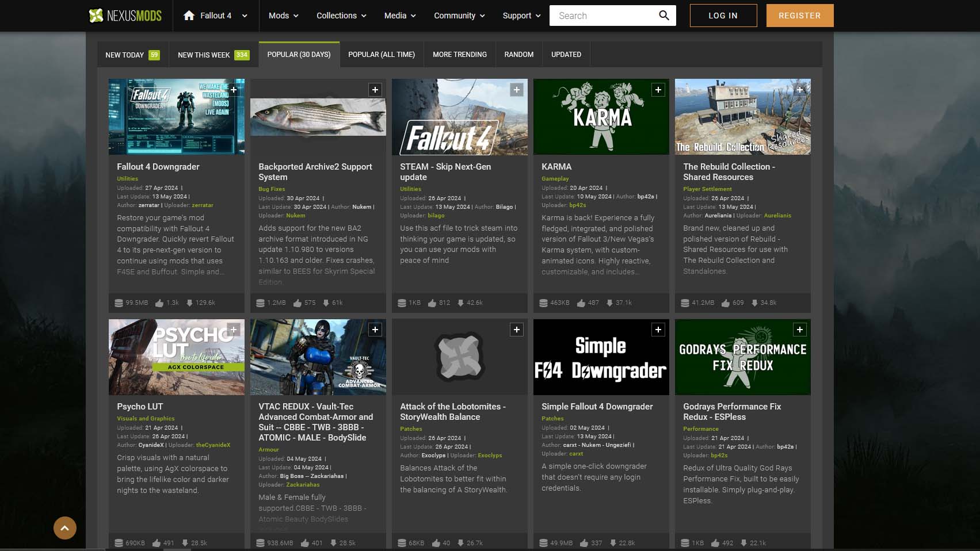Click file size icon on Rebuild Collection card
This screenshot has height=551, width=980.
(685, 303)
